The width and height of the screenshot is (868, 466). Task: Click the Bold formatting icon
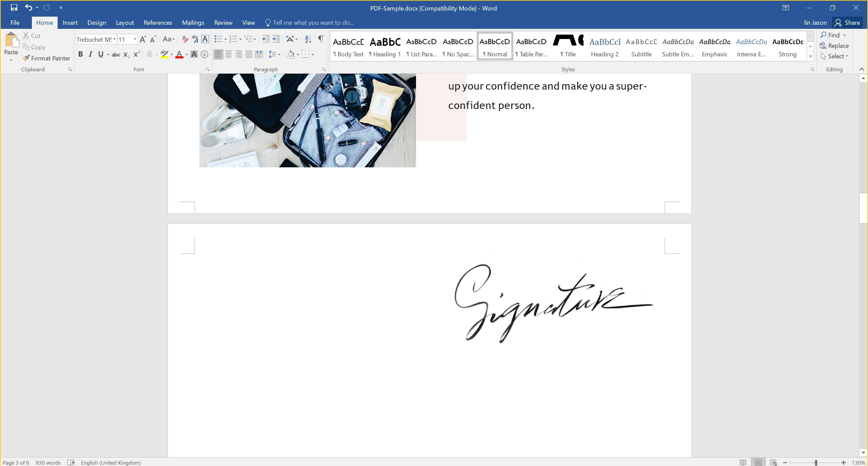point(80,54)
